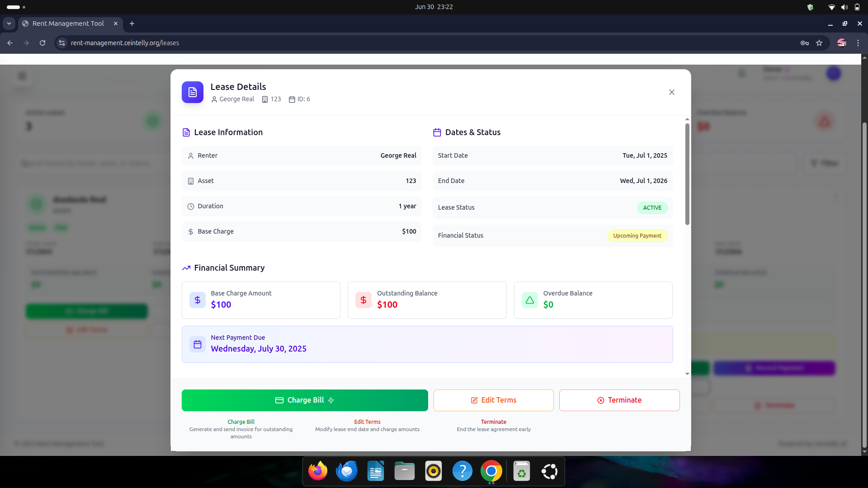868x488 pixels.
Task: Click the Upcoming Payment status badge
Action: click(x=637, y=236)
